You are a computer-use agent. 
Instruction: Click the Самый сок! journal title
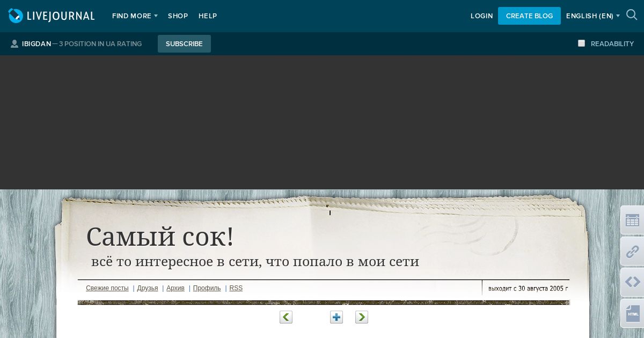pos(160,237)
